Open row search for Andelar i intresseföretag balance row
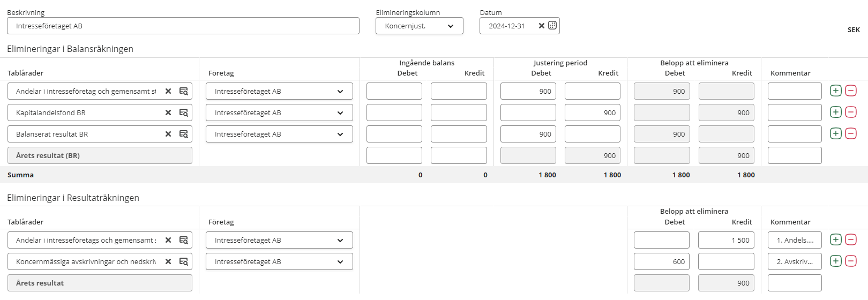Screen dimensions: 868x300 183,91
